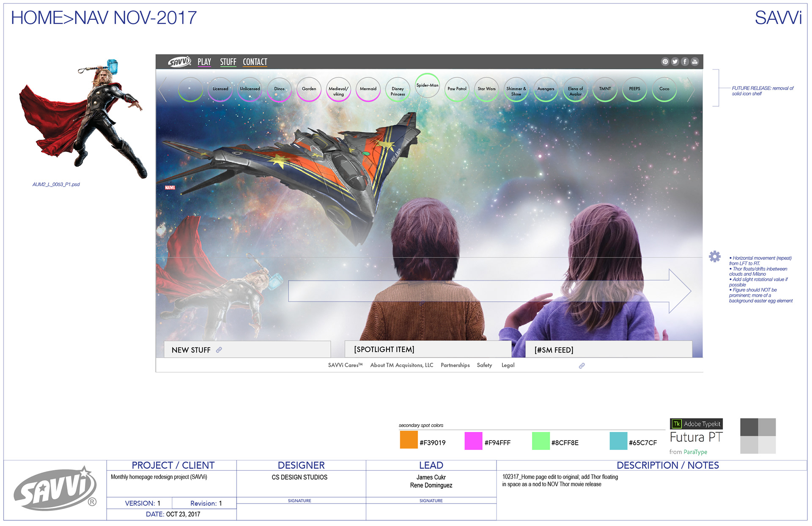812x526 pixels.
Task: Pick the teal #65C7CF swatch
Action: pos(618,441)
